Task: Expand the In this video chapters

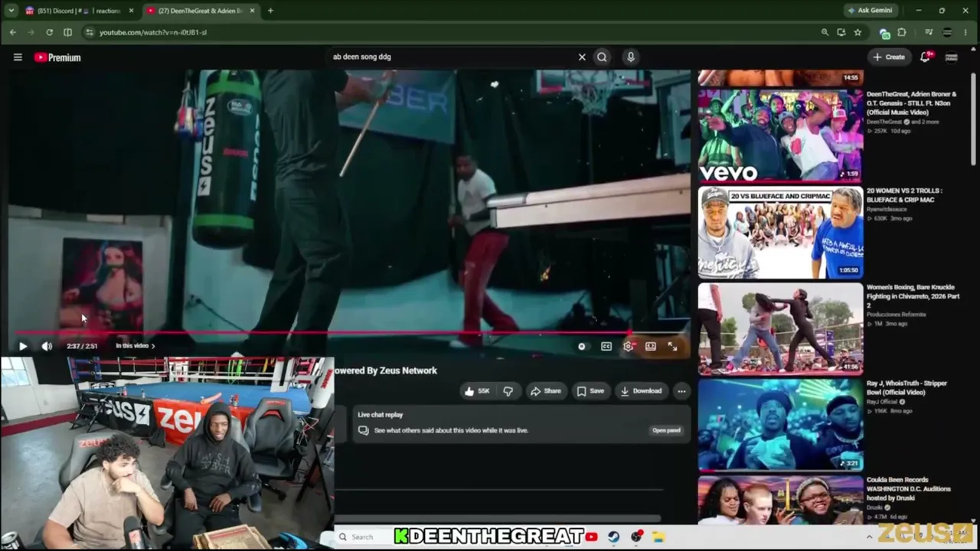Action: click(x=135, y=346)
